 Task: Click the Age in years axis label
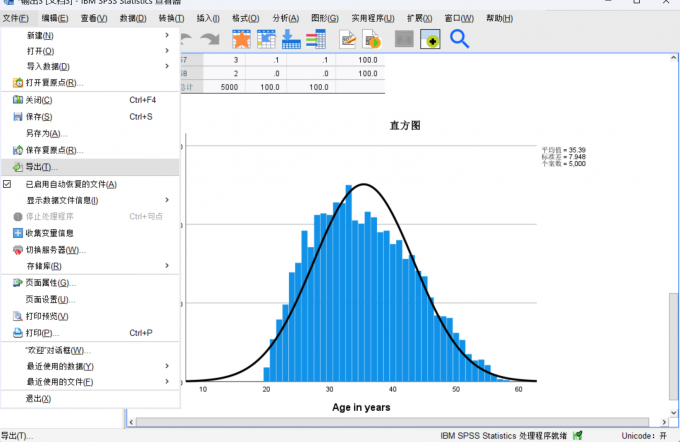pos(361,407)
